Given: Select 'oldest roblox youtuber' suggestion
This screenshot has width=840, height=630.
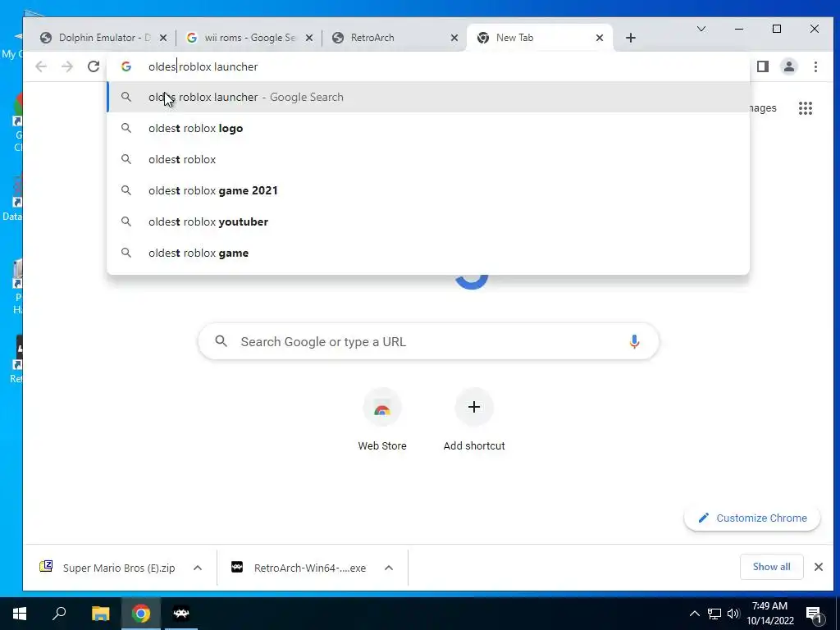Looking at the screenshot, I should (428, 221).
